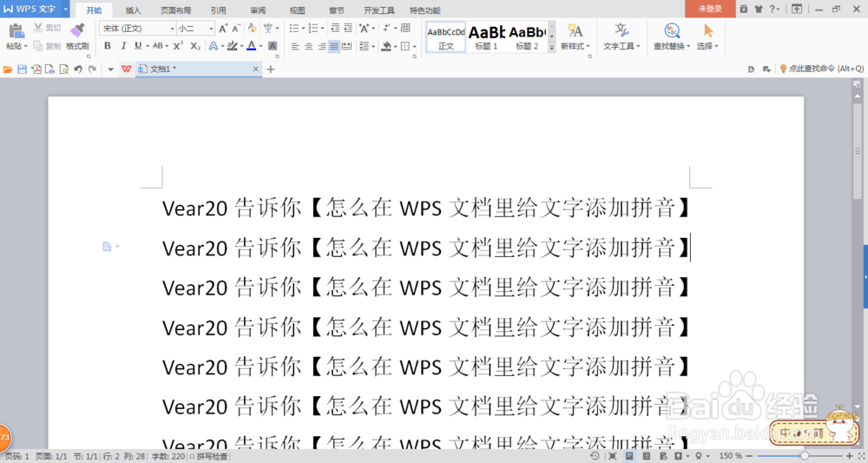
Task: Center align the text
Action: tap(309, 47)
